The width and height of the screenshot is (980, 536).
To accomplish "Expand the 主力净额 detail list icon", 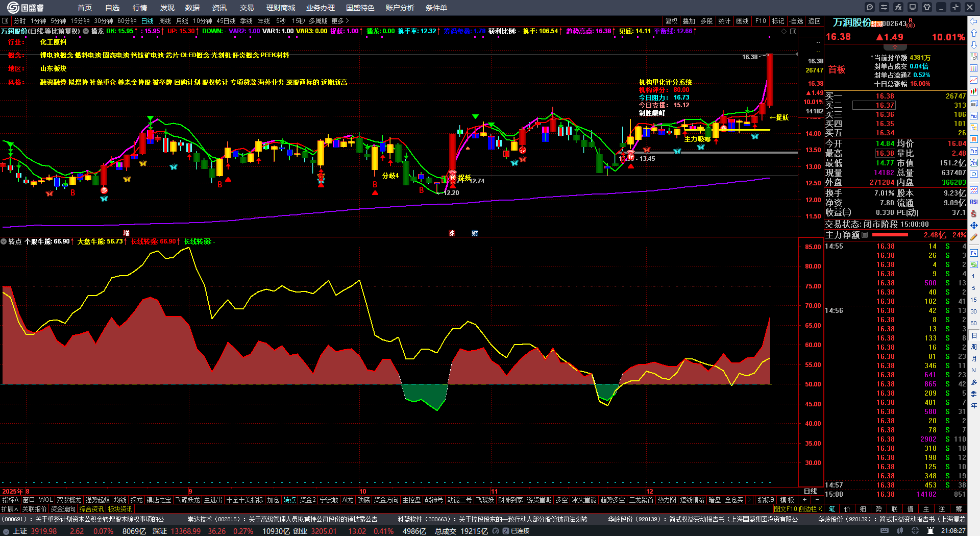I will (x=865, y=235).
